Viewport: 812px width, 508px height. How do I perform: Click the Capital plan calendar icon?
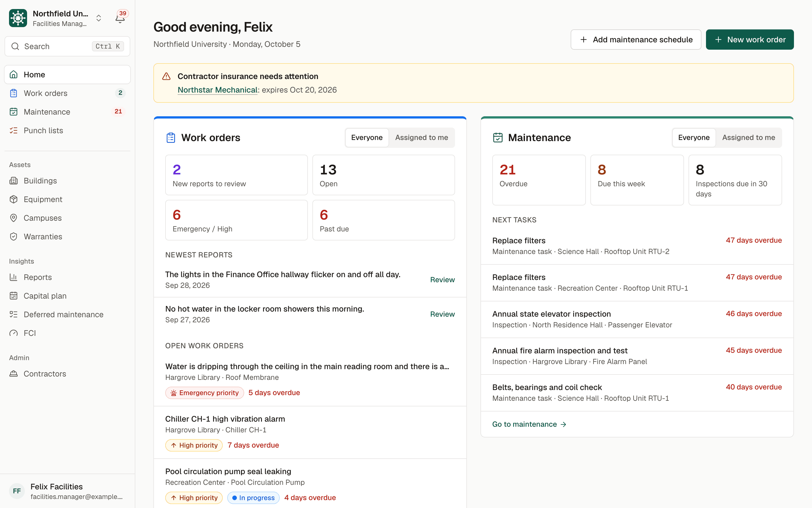click(14, 296)
